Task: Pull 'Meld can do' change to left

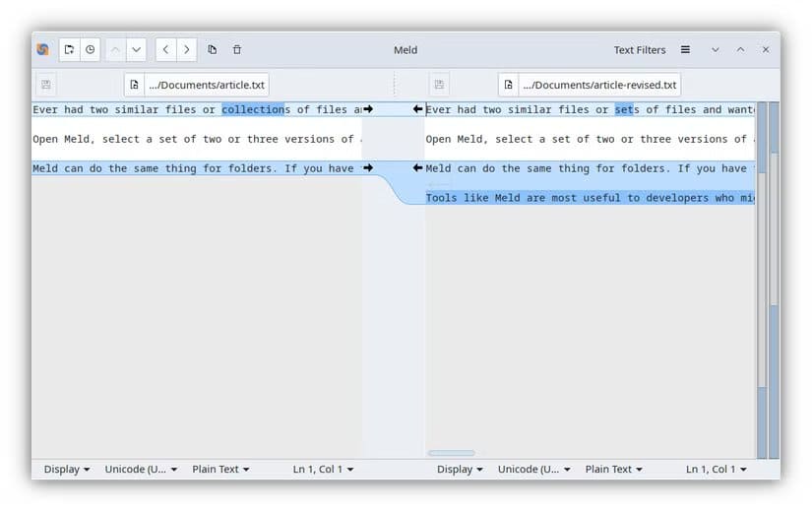Action: point(417,168)
